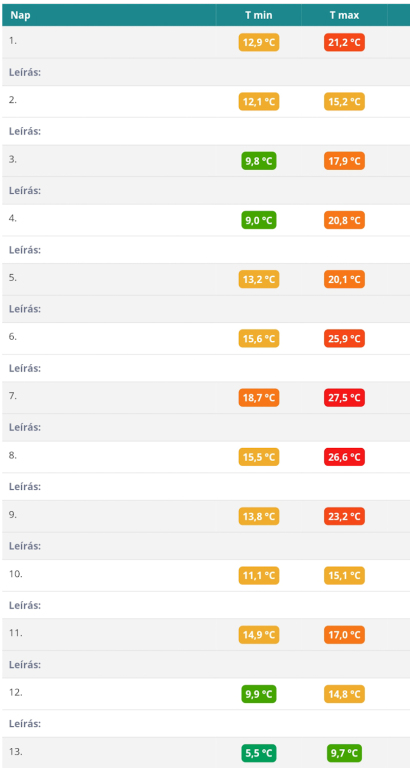Click the 9,7 °C maximum badge
Image resolution: width=410 pixels, height=768 pixels.
point(344,753)
